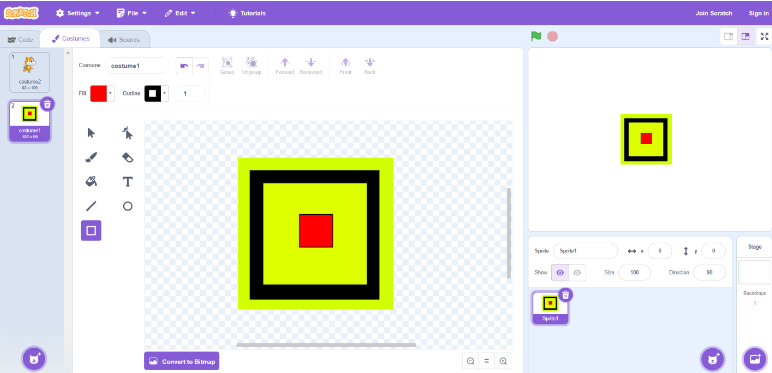Click the canvas horizontal scrollbar
The image size is (772, 373).
tap(326, 345)
